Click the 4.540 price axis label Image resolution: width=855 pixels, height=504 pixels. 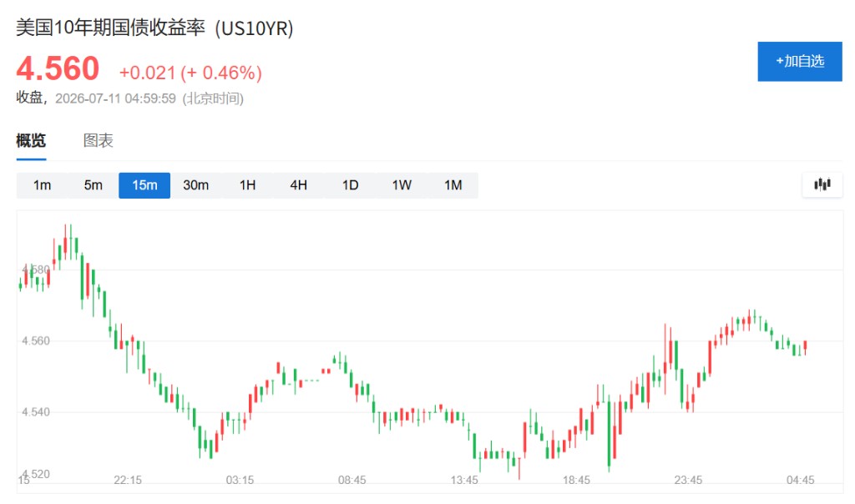[x=36, y=412]
